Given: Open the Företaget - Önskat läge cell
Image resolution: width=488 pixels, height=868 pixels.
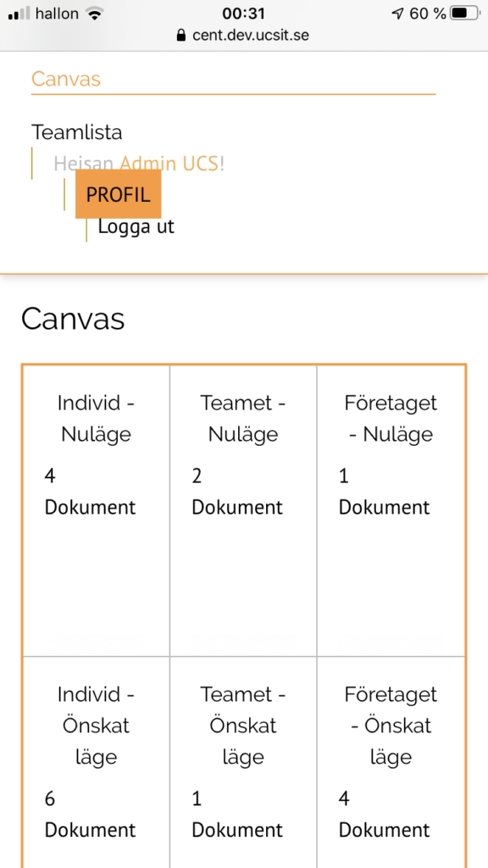Looking at the screenshot, I should tap(391, 763).
